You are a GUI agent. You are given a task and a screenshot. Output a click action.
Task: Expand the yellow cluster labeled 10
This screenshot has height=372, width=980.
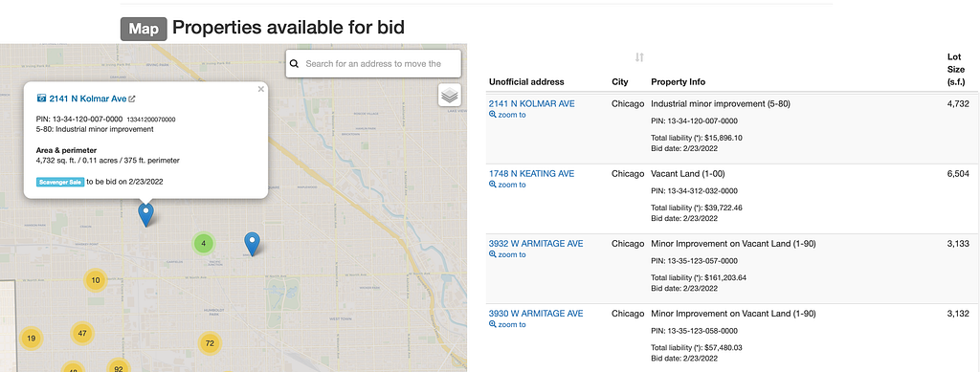(95, 280)
